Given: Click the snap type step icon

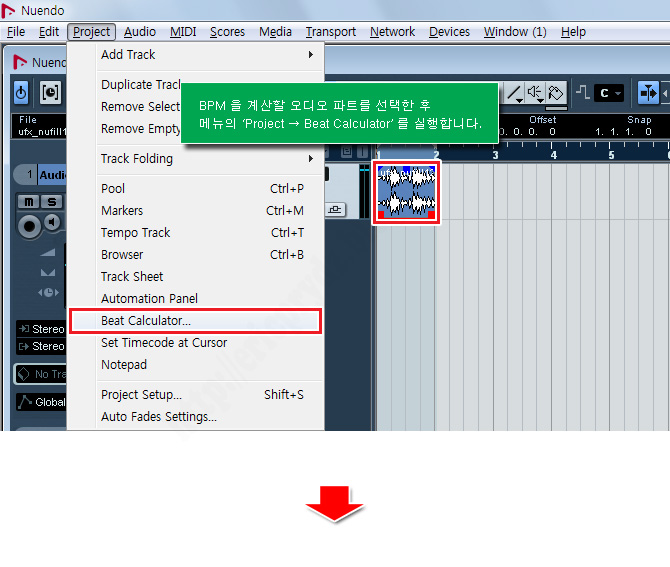Looking at the screenshot, I should point(583,91).
